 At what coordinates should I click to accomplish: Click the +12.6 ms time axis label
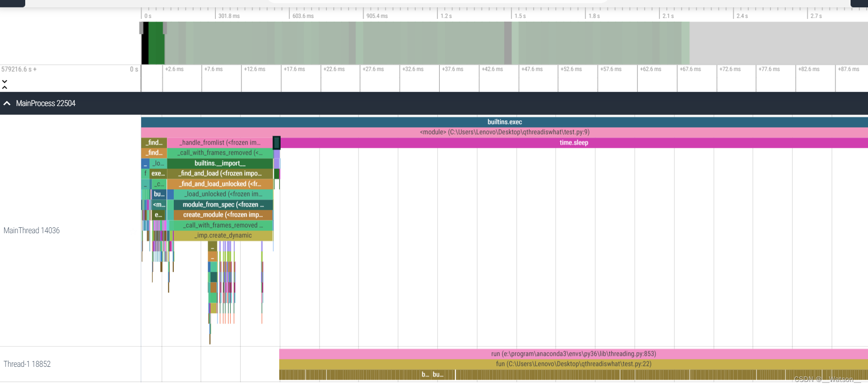(254, 69)
